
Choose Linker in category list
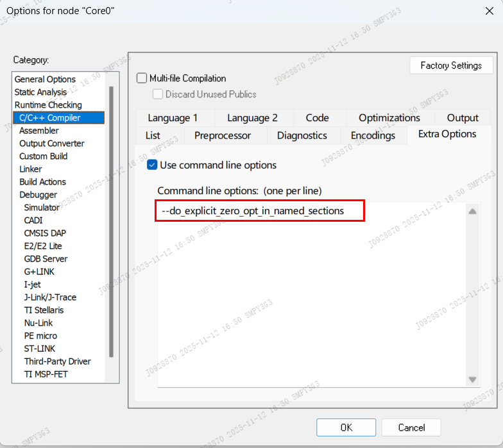[x=31, y=169]
